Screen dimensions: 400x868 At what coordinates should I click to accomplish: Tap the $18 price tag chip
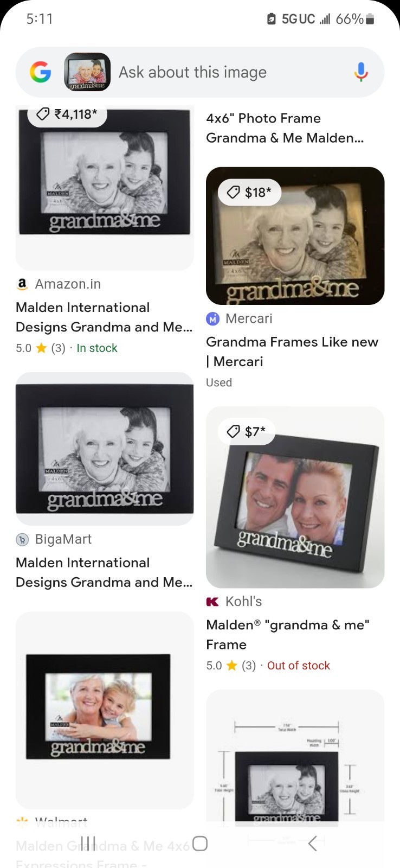(x=250, y=192)
